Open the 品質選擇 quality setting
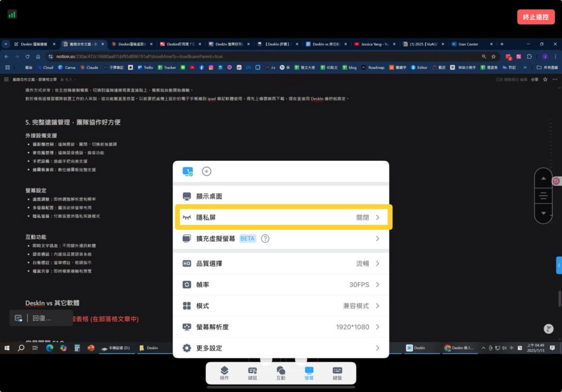Image resolution: width=562 pixels, height=392 pixels. click(x=281, y=264)
